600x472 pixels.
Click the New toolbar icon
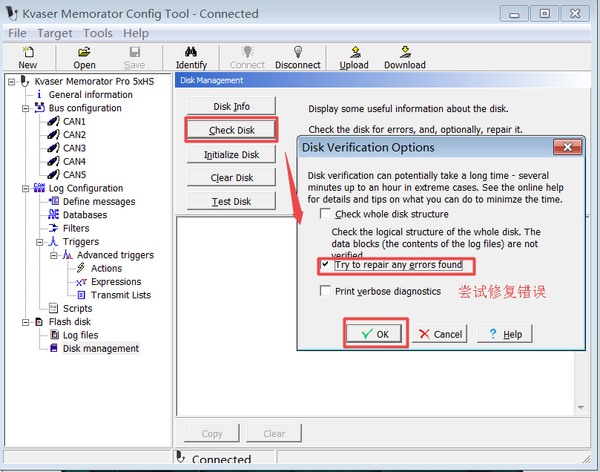click(28, 52)
